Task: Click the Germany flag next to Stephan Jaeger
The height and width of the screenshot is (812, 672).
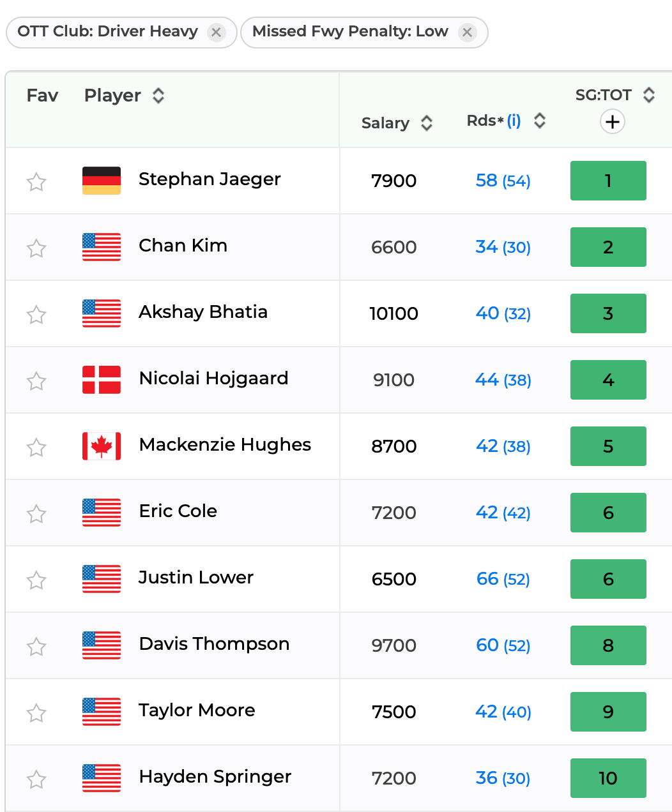Action: (102, 181)
